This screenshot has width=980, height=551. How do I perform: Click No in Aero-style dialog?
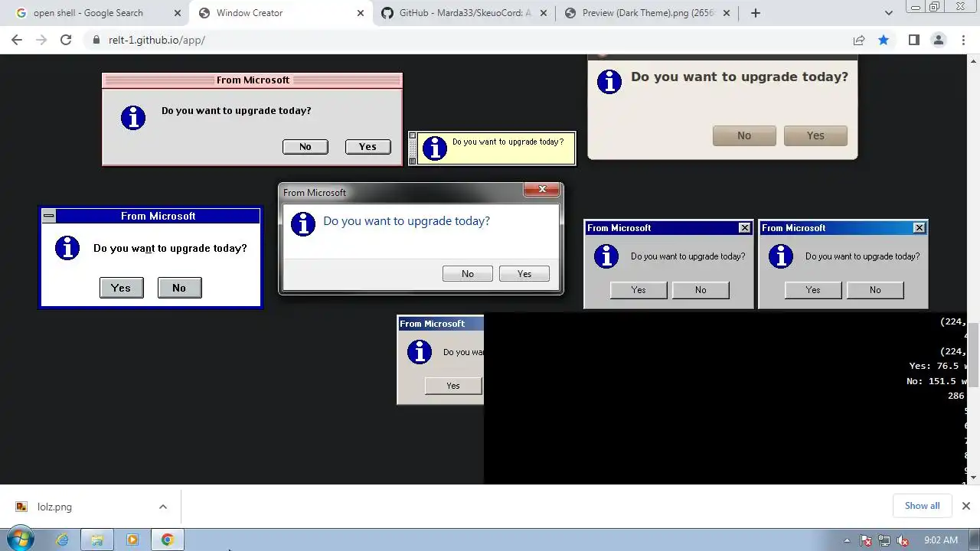pyautogui.click(x=468, y=274)
